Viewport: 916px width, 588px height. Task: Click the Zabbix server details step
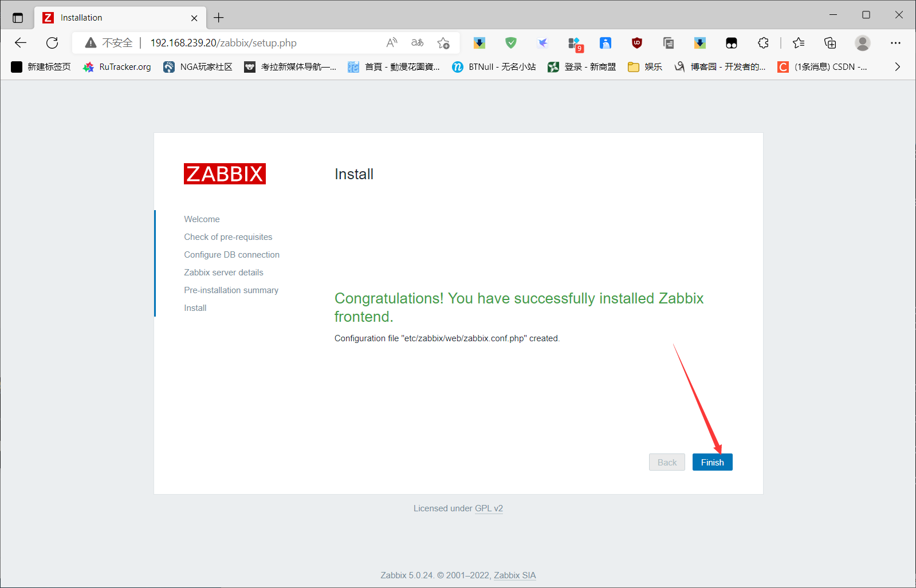[223, 273]
